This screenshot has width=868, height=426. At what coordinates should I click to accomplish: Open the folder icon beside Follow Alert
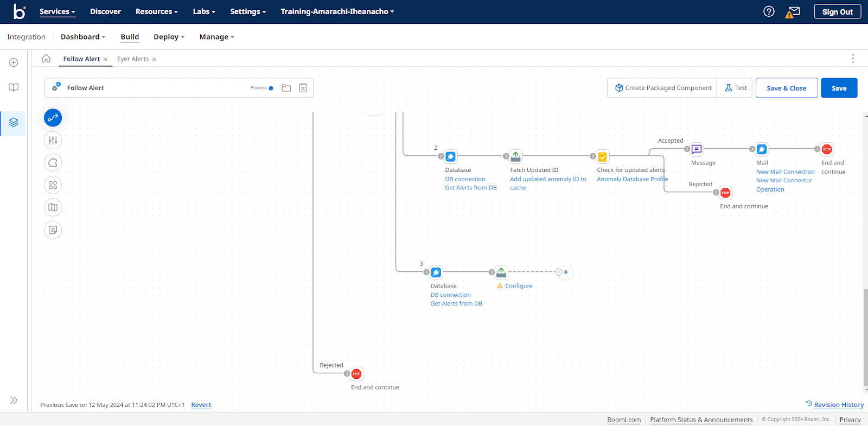click(x=286, y=88)
